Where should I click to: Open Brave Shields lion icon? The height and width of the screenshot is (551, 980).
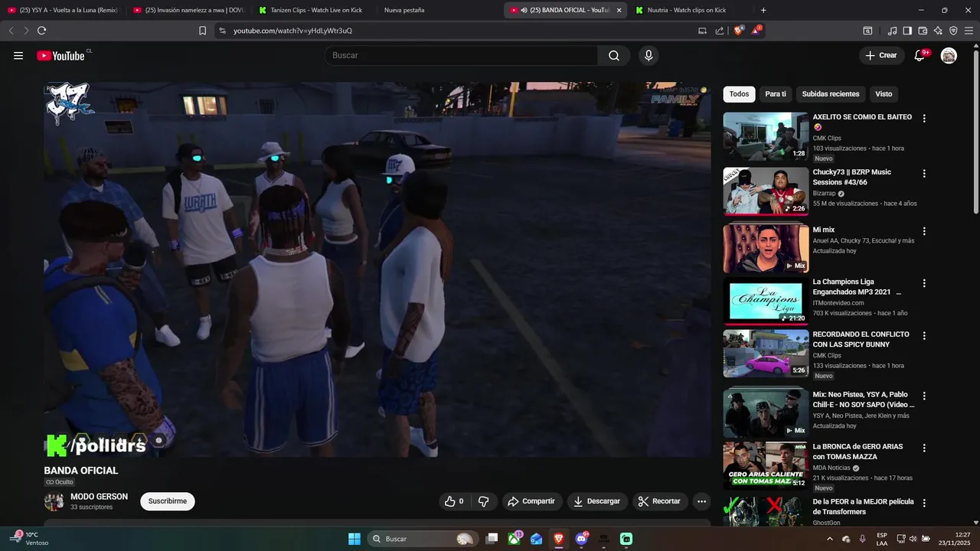coord(740,31)
